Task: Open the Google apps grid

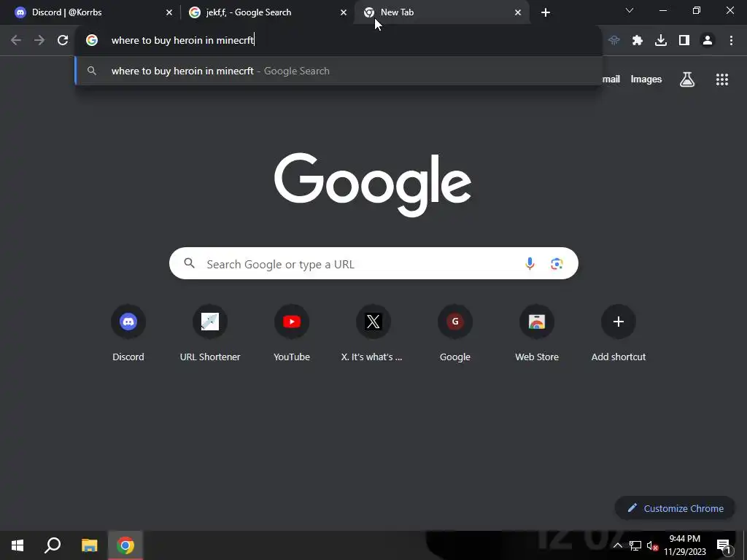Action: pyautogui.click(x=722, y=79)
